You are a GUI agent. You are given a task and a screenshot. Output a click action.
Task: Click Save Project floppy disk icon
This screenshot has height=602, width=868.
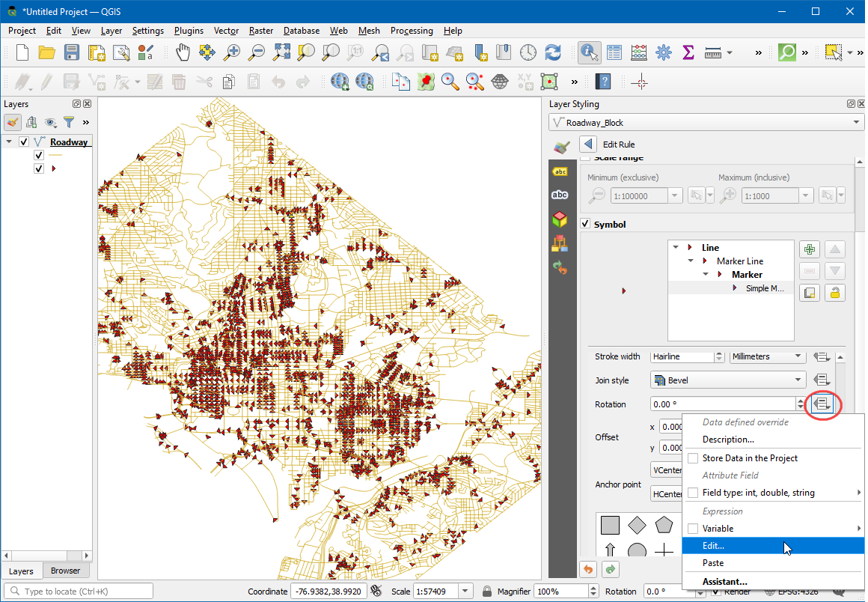72,52
